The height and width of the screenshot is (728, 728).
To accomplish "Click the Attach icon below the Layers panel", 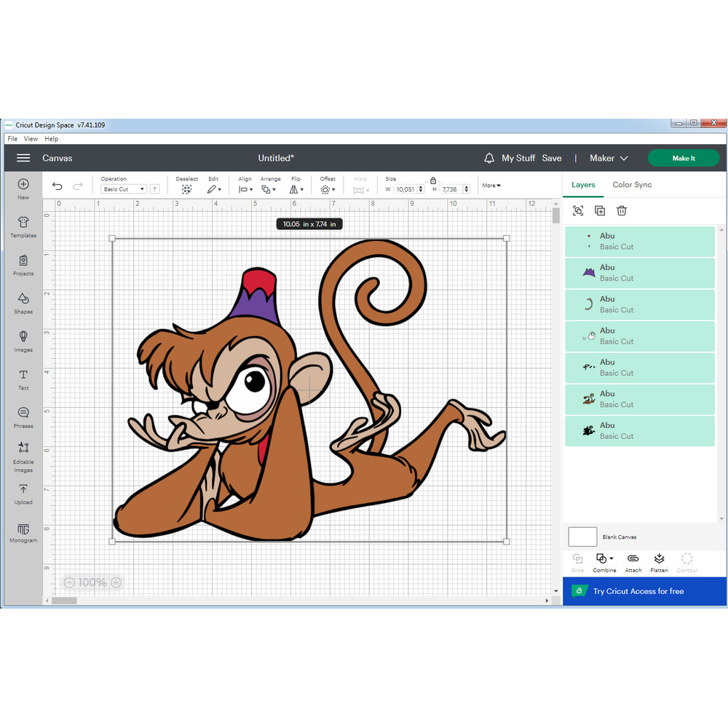I will (x=633, y=561).
